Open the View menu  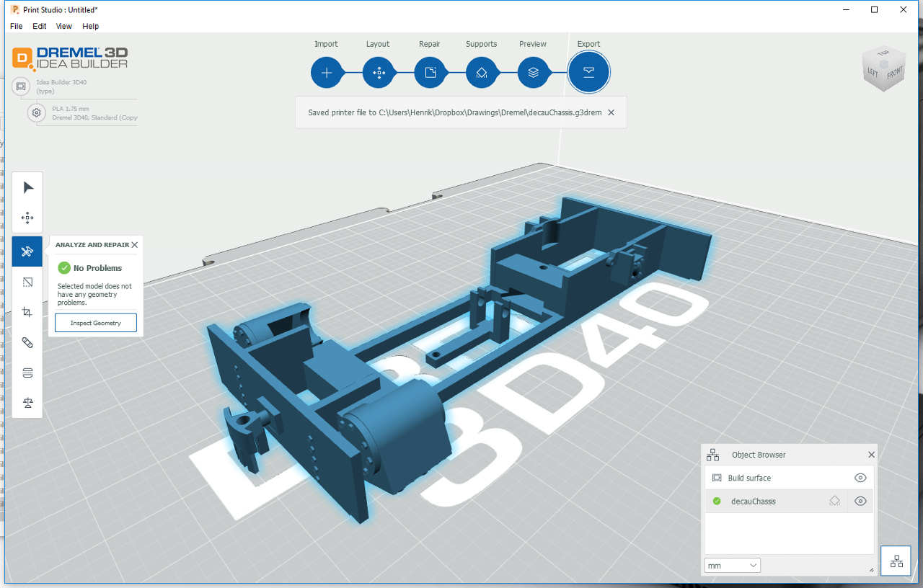[64, 26]
